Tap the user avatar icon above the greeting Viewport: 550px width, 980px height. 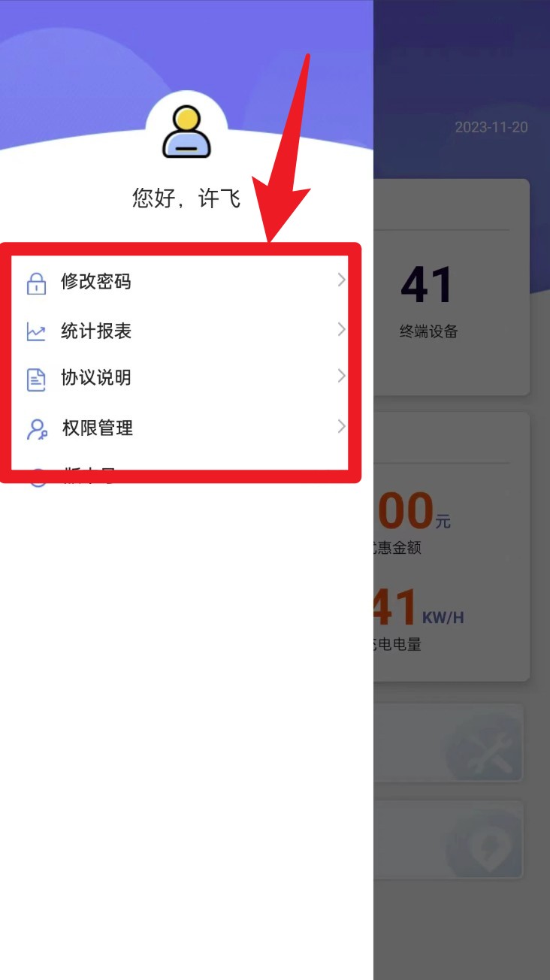tap(186, 132)
